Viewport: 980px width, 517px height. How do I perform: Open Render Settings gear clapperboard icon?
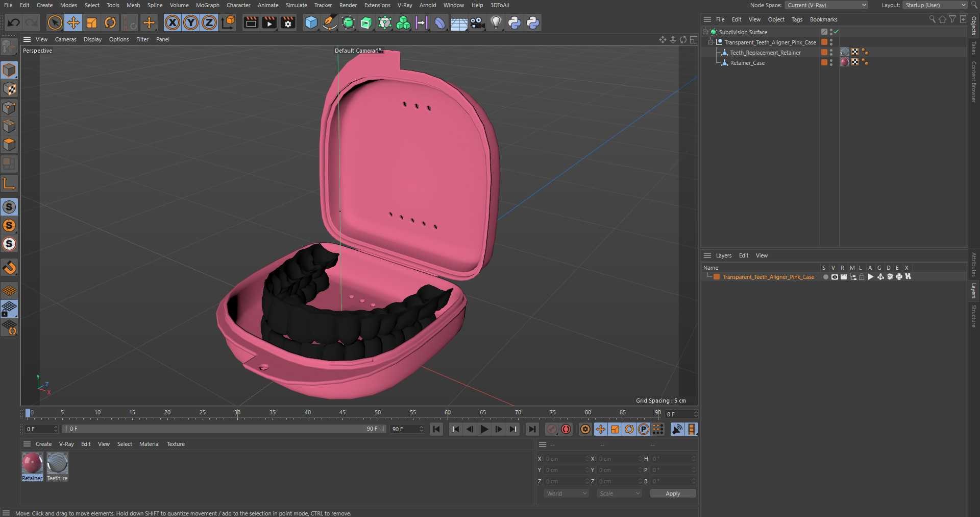[x=288, y=22]
